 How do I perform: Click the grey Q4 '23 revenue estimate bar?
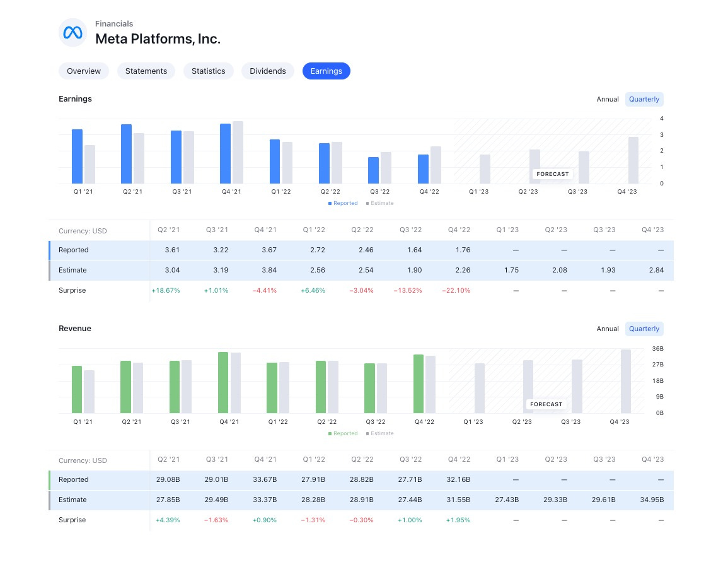[626, 382]
